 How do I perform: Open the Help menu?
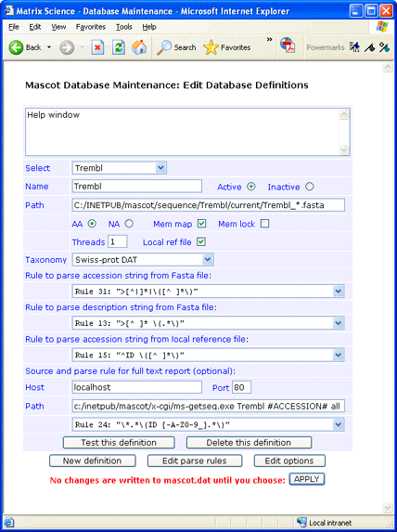point(149,27)
